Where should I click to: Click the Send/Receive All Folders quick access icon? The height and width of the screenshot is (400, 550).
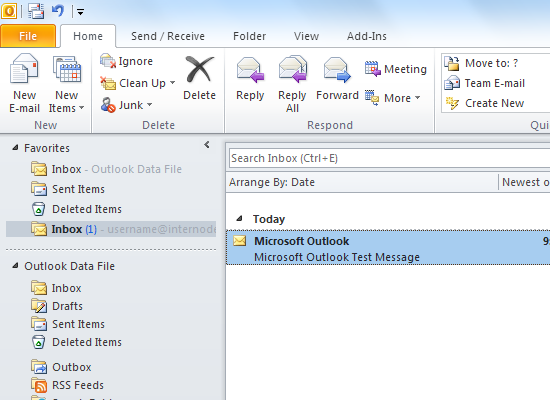(x=36, y=11)
